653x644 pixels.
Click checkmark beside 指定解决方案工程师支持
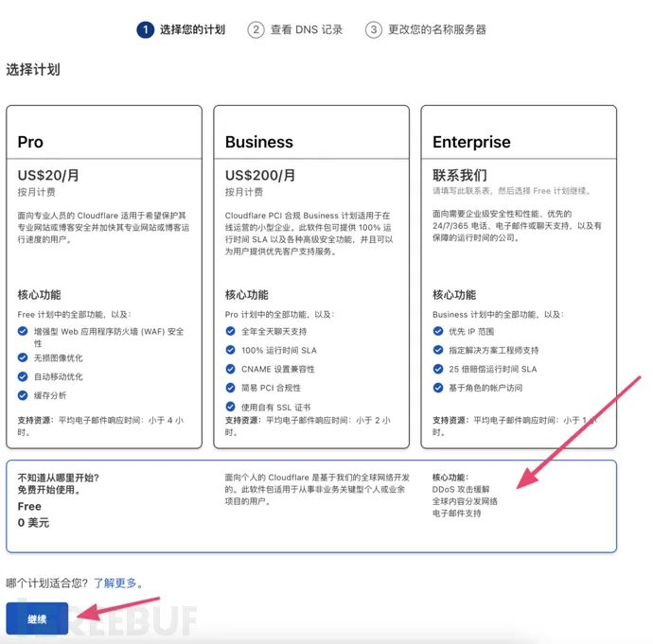[x=437, y=350]
